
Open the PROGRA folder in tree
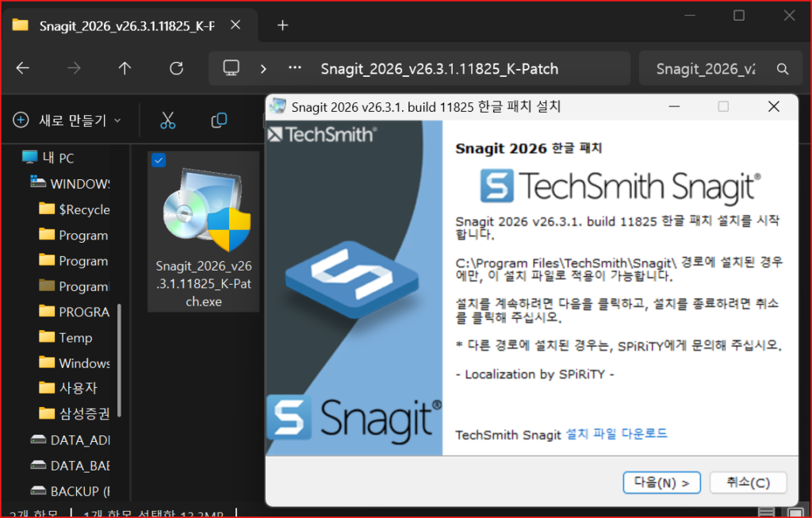[x=75, y=312]
